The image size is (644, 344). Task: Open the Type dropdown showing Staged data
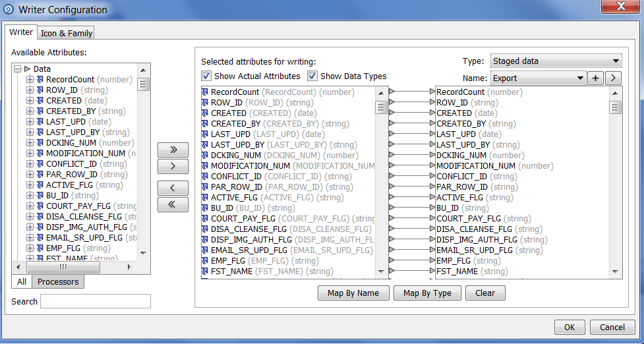point(556,61)
